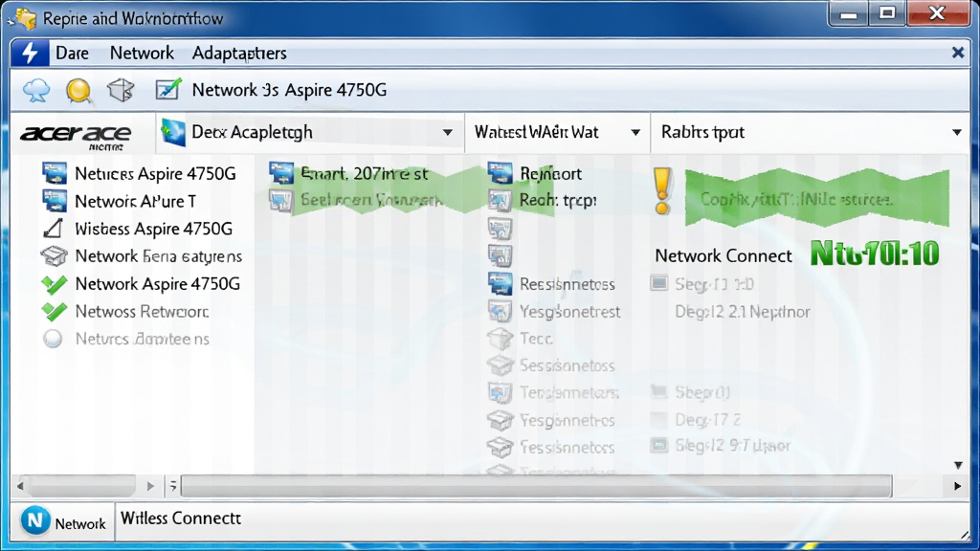The height and width of the screenshot is (551, 980).
Task: Toggle the Network Aspire 4750G green checkmark
Action: pos(55,284)
